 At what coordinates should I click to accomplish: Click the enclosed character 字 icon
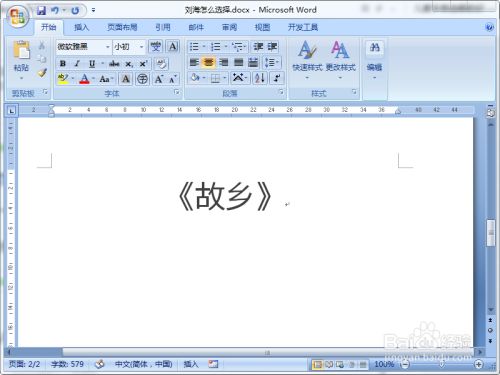click(143, 79)
